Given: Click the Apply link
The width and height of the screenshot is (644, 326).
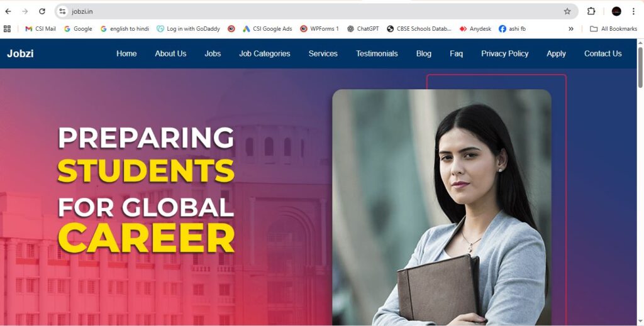Looking at the screenshot, I should tap(556, 54).
